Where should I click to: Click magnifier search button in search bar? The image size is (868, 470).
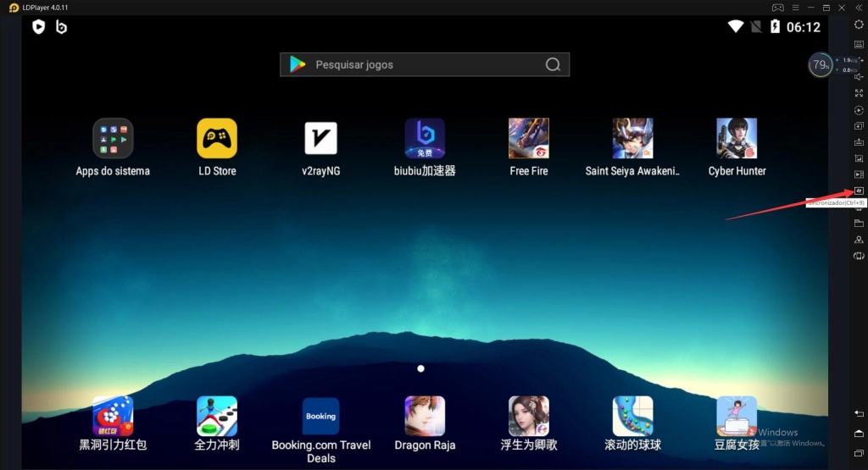pos(553,65)
